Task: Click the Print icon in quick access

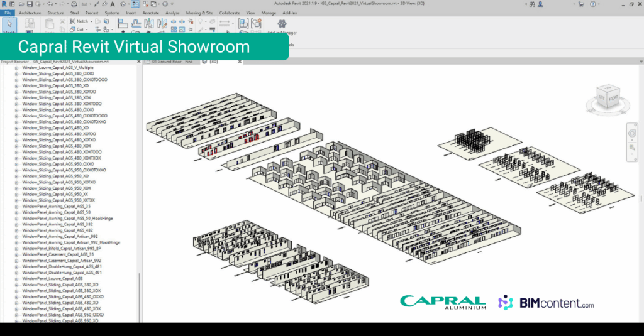Action: pyautogui.click(x=74, y=4)
